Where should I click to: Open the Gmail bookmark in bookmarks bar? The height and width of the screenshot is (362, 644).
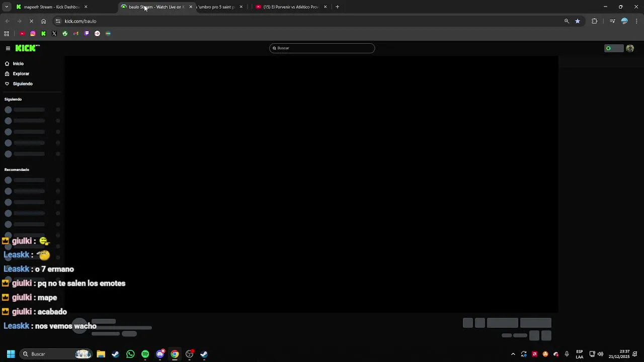pyautogui.click(x=76, y=34)
